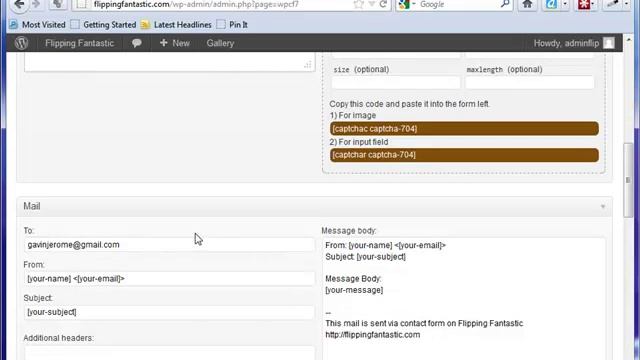Open Gallery in admin bar
Image resolution: width=640 pixels, height=360 pixels.
coord(220,43)
